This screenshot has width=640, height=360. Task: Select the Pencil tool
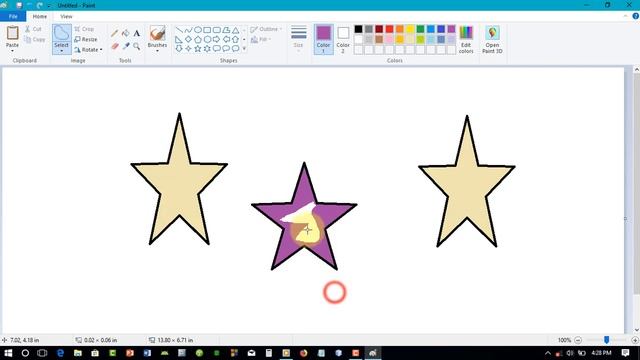[x=115, y=33]
